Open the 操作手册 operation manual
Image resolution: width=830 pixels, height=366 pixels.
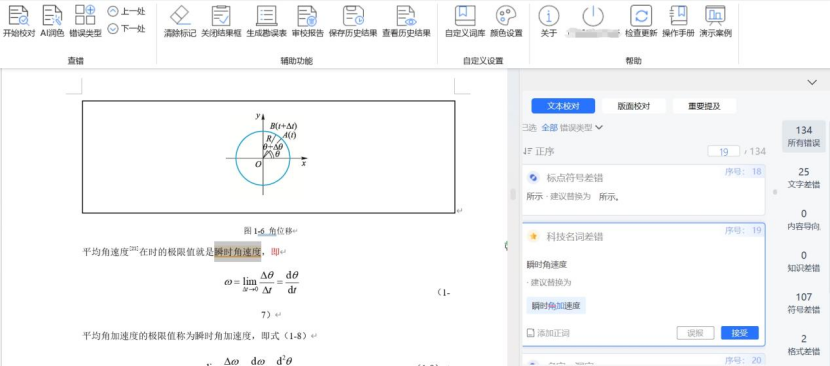click(x=678, y=21)
